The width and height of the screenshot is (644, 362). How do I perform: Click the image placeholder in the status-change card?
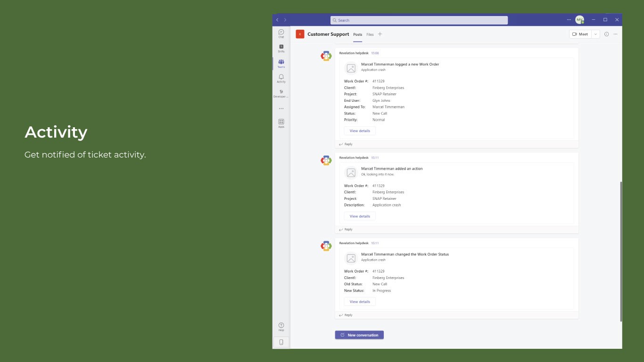point(351,258)
